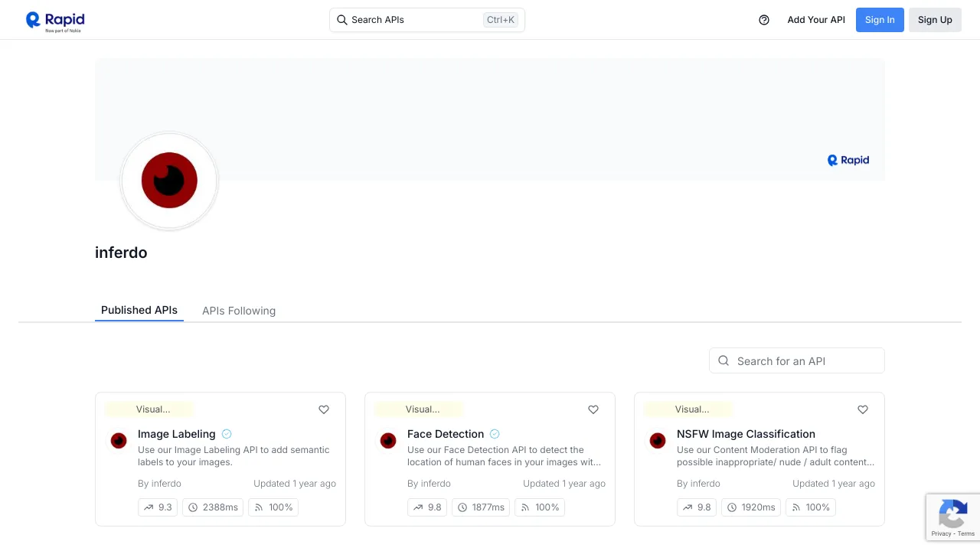The image size is (980, 551).
Task: Click the inferdo profile name heading
Action: point(121,253)
